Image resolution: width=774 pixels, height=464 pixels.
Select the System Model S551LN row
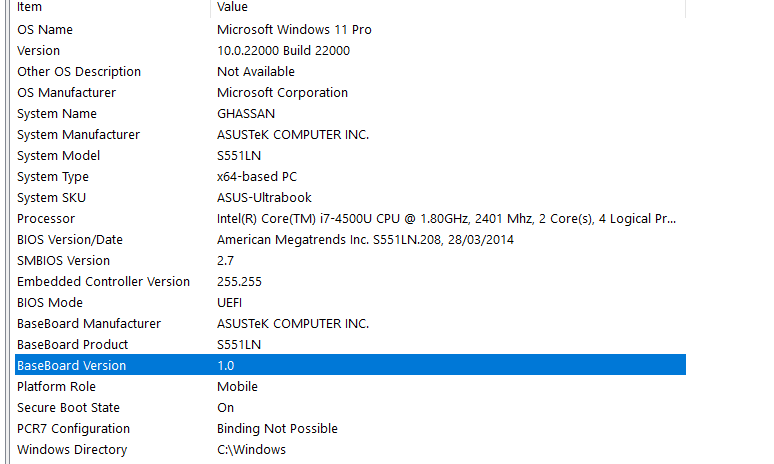pyautogui.click(x=350, y=155)
